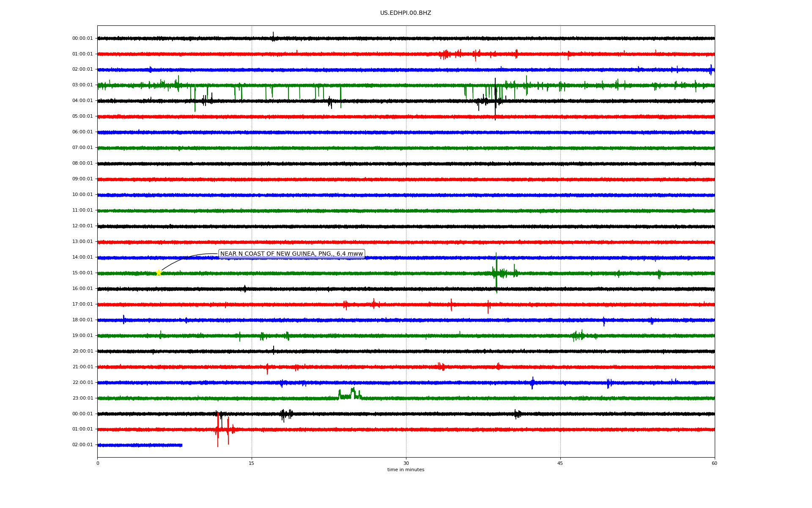This screenshot has height=508, width=812.
Task: Click the end of the short partial blue trace
Action: click(181, 445)
